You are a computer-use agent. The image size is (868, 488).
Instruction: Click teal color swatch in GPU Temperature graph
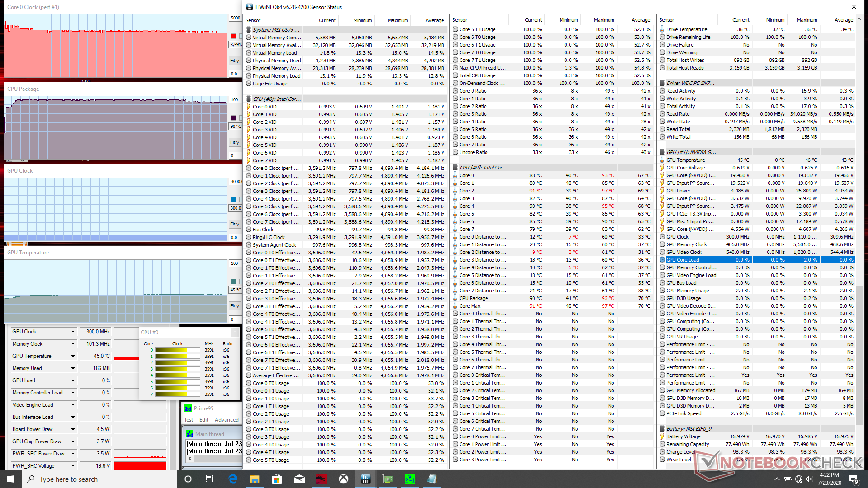coord(234,282)
